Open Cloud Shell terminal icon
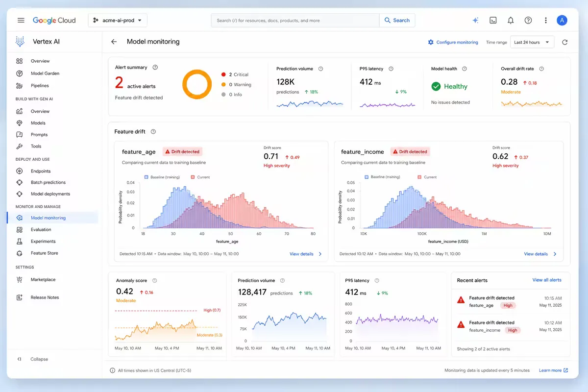Screen dimensions: 588x392 493,20
